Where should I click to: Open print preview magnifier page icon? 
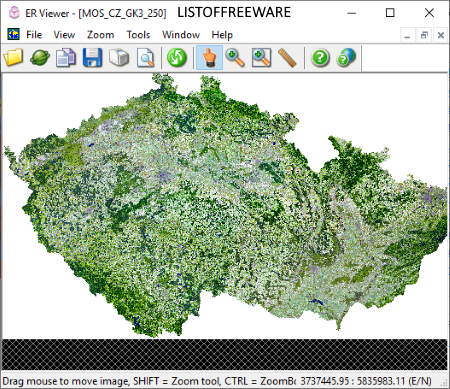coord(146,58)
